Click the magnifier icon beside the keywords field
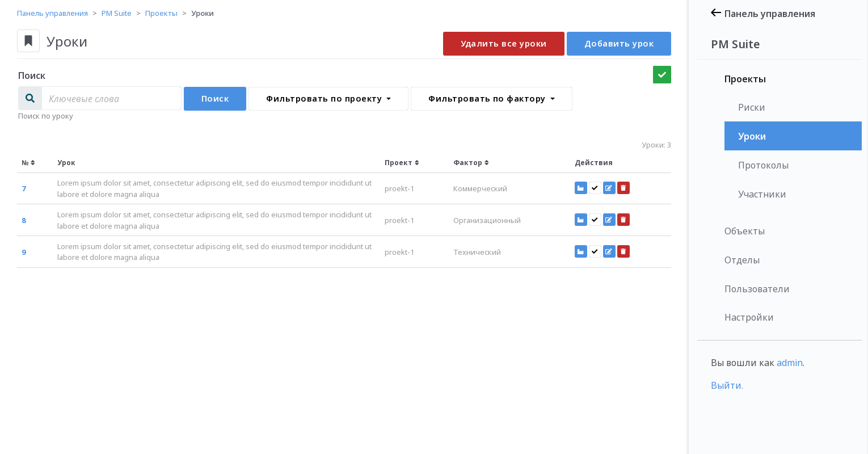Screen dimensions: 868x454 (x=30, y=98)
